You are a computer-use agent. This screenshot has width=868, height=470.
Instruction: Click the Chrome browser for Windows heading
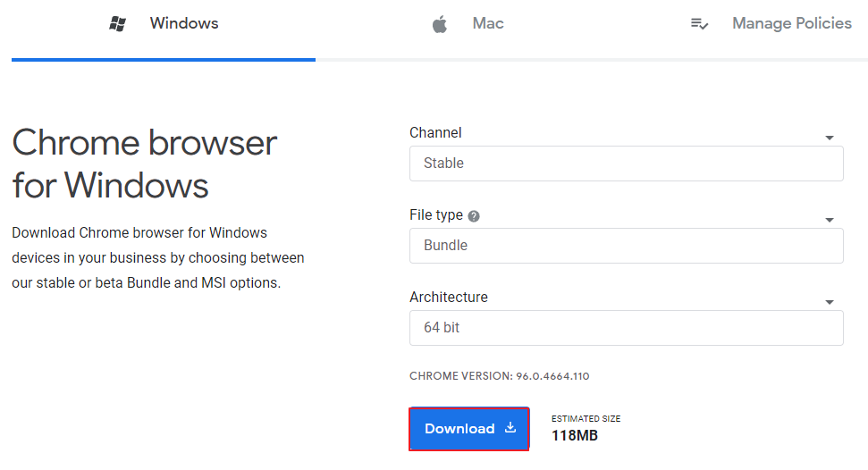[145, 164]
